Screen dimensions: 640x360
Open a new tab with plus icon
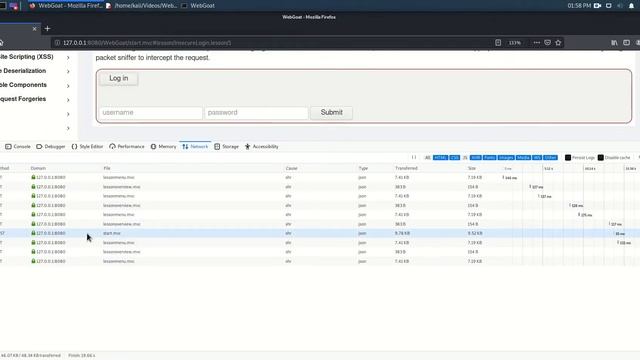[47, 29]
